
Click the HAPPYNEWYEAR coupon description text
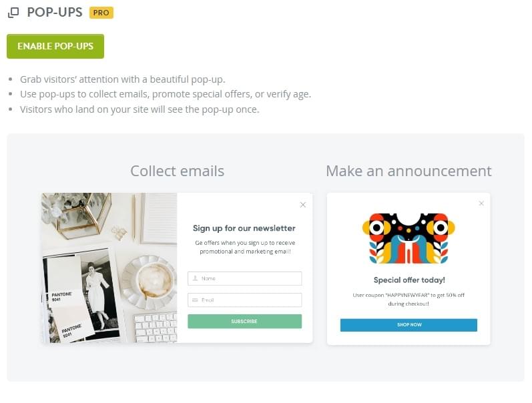tap(409, 299)
